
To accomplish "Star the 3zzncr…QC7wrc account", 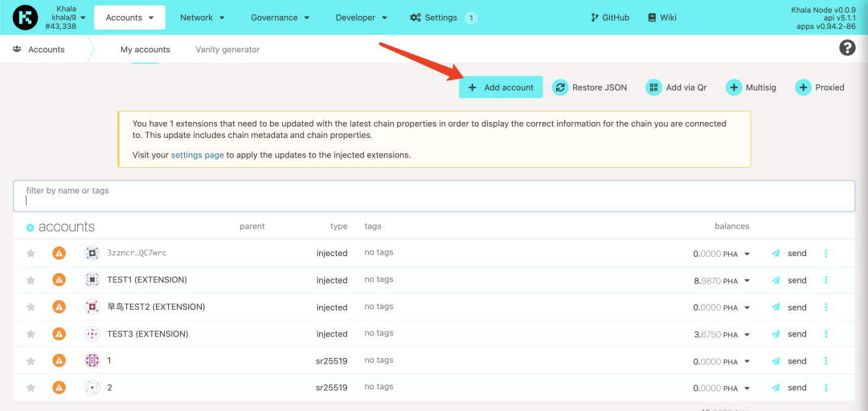I will click(31, 254).
